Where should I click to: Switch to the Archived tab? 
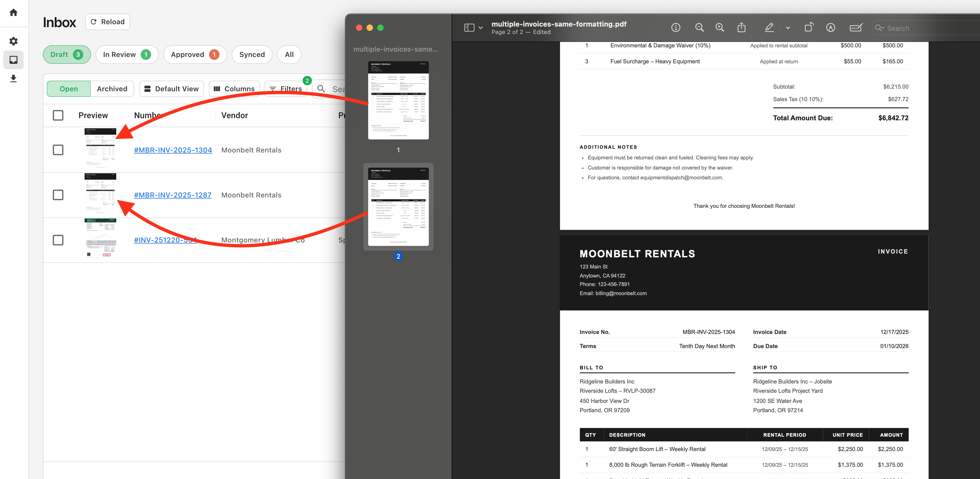(112, 89)
